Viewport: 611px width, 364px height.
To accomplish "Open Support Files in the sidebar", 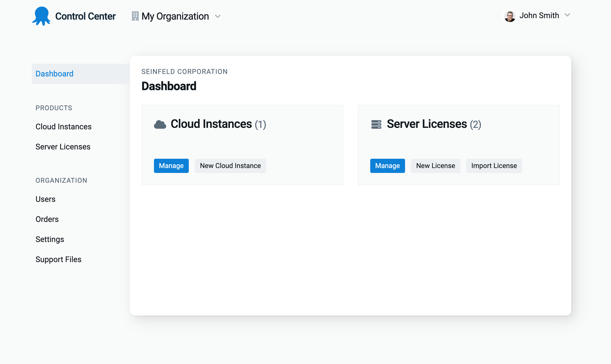I will tap(58, 259).
